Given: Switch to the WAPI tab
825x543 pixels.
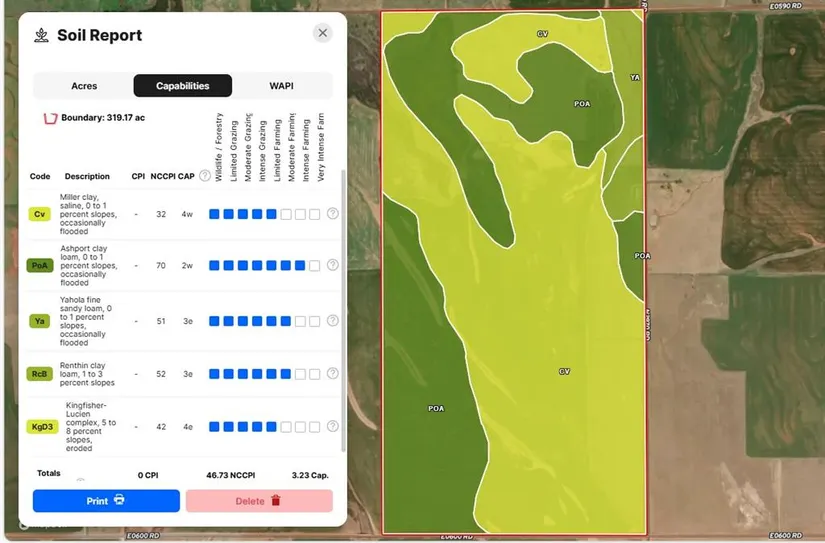Looking at the screenshot, I should click(x=282, y=86).
